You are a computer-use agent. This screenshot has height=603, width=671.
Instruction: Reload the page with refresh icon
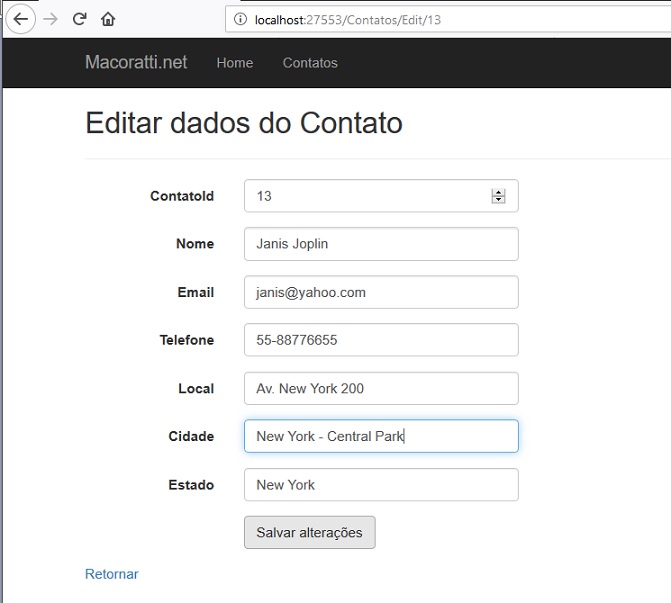80,19
